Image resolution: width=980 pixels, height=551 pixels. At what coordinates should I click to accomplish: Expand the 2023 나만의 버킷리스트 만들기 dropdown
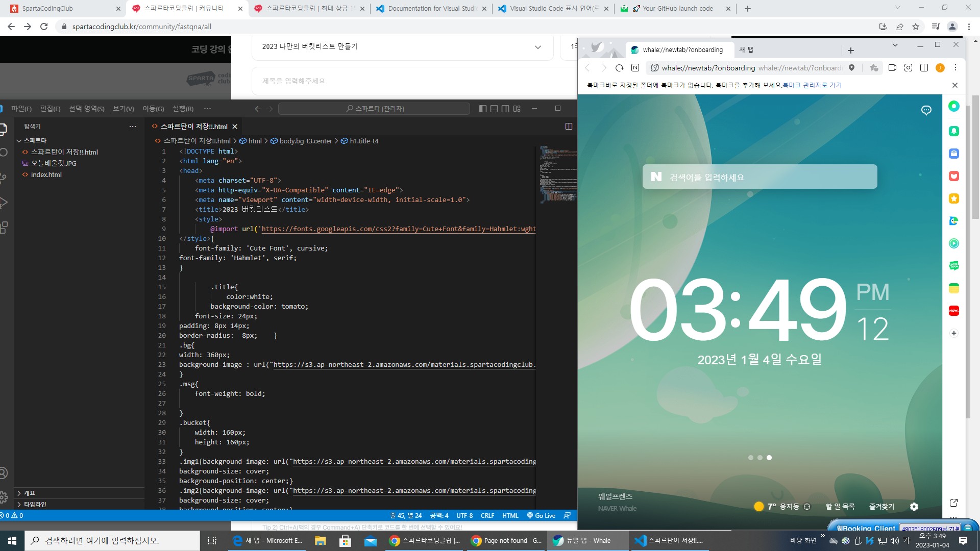click(402, 47)
